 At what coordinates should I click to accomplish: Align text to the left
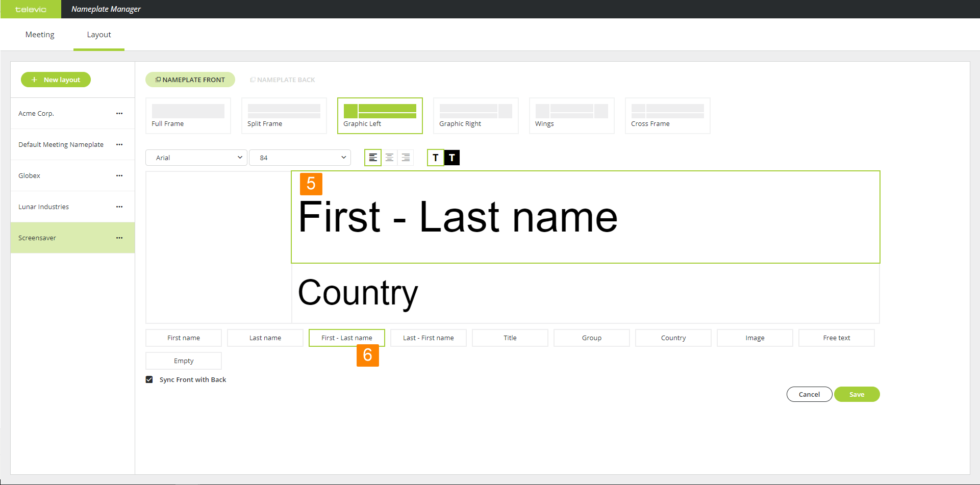tap(373, 158)
